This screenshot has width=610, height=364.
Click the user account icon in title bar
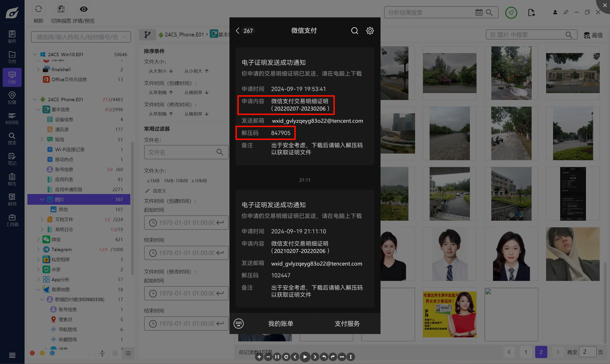click(x=555, y=12)
